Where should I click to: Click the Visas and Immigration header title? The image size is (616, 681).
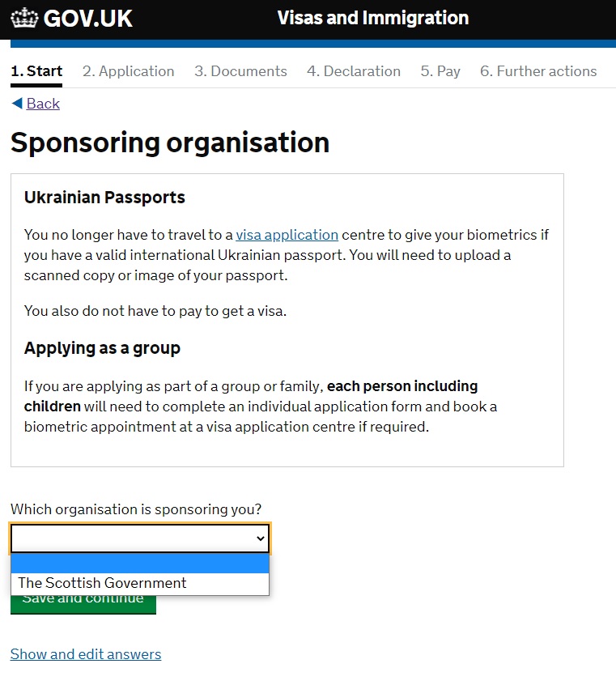[373, 18]
